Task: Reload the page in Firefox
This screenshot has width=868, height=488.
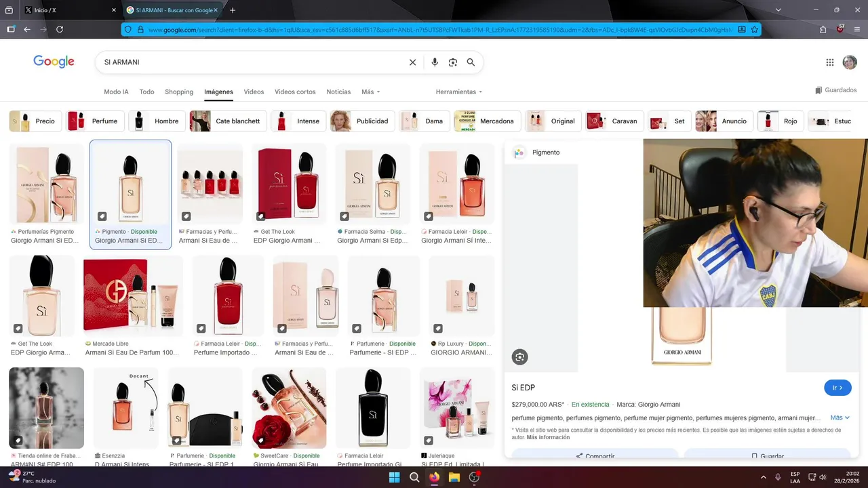Action: pyautogui.click(x=60, y=29)
